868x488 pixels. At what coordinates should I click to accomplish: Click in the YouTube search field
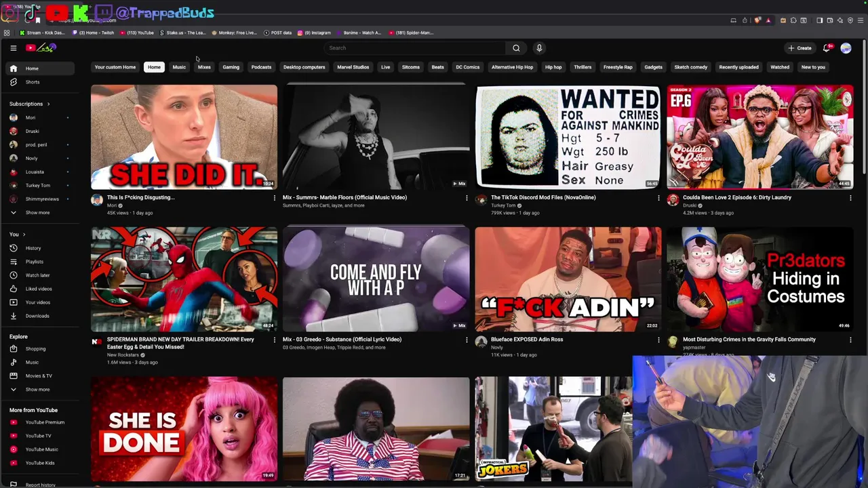(x=415, y=48)
